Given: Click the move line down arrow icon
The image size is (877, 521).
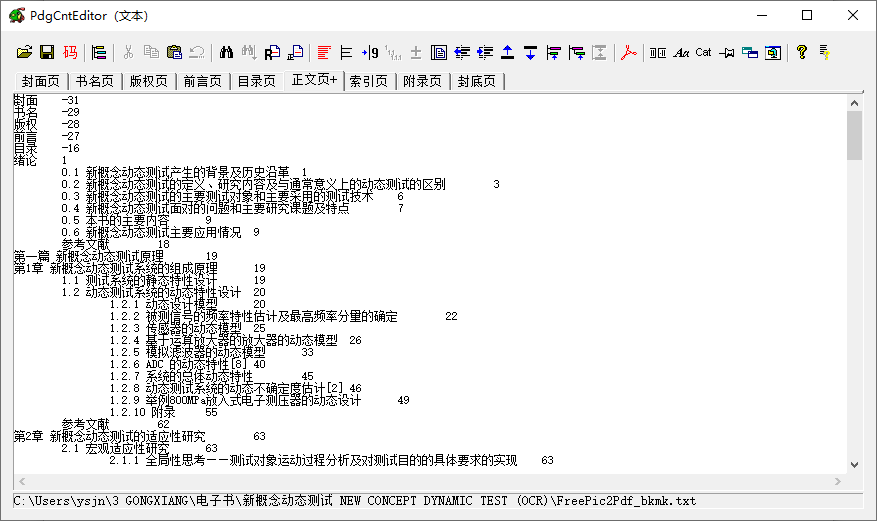Looking at the screenshot, I should pos(530,53).
